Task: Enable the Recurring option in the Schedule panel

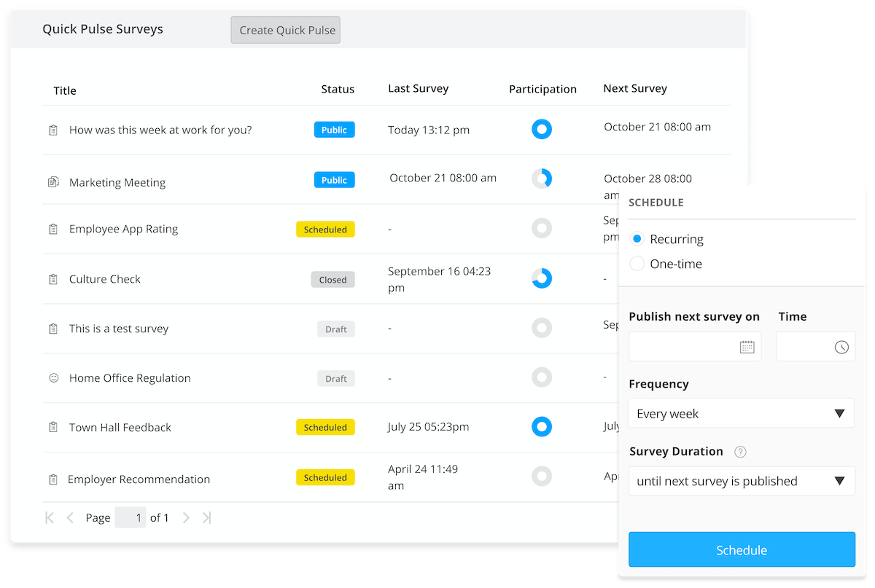Action: (x=637, y=238)
